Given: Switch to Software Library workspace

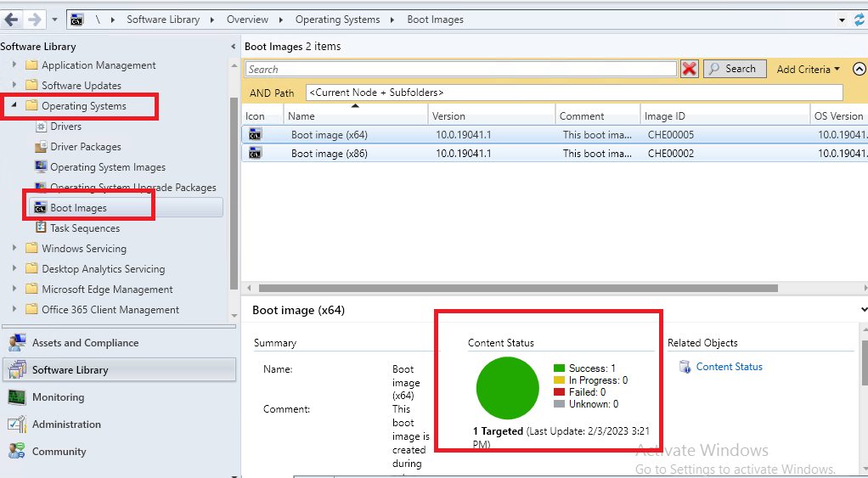Looking at the screenshot, I should tap(119, 369).
